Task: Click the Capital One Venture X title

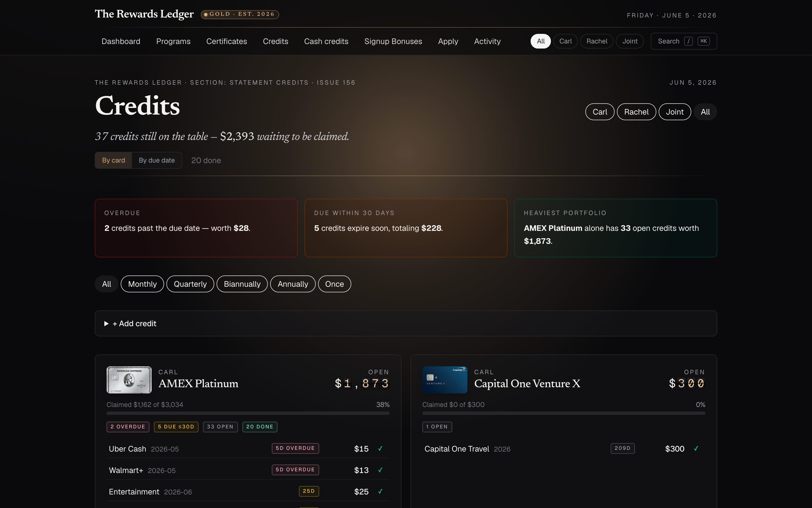Action: coord(527,383)
